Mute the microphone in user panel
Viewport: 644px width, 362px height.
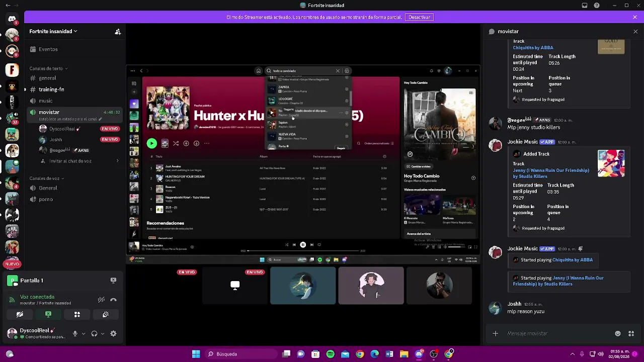tap(75, 333)
